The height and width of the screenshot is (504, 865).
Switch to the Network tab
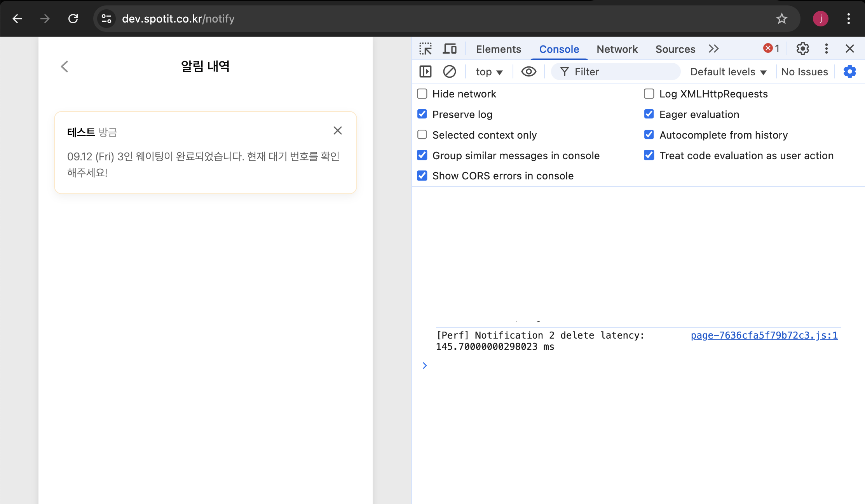[x=617, y=49]
